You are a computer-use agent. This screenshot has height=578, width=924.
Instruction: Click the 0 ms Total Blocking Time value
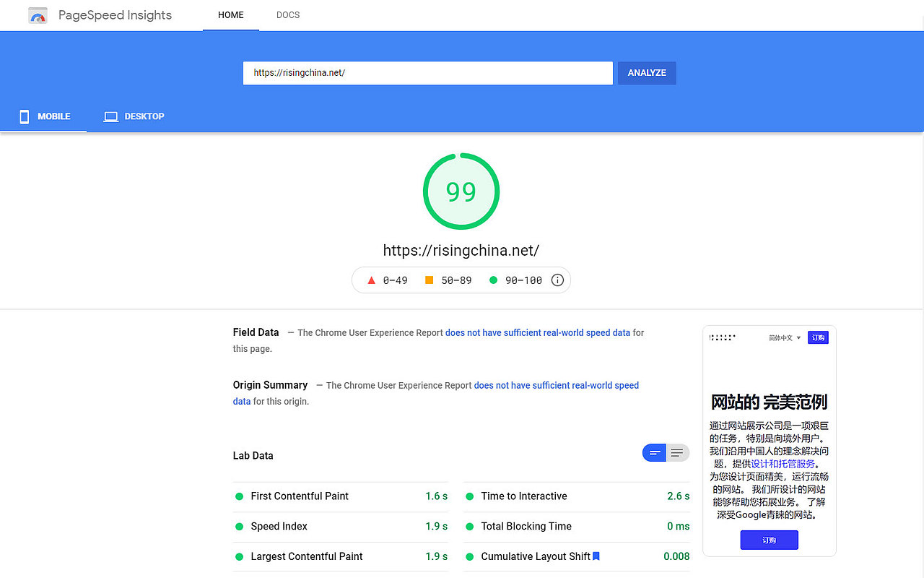(x=679, y=527)
